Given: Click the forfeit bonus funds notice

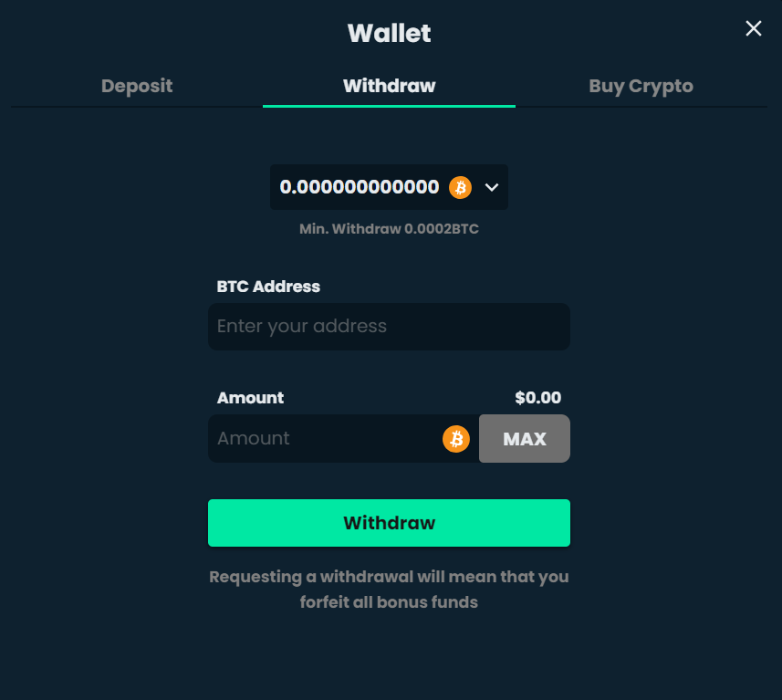Looking at the screenshot, I should 389,590.
